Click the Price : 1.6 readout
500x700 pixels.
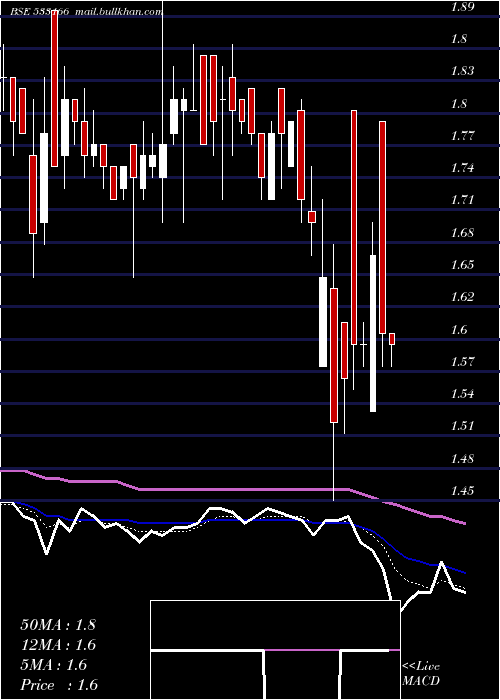coord(59,685)
